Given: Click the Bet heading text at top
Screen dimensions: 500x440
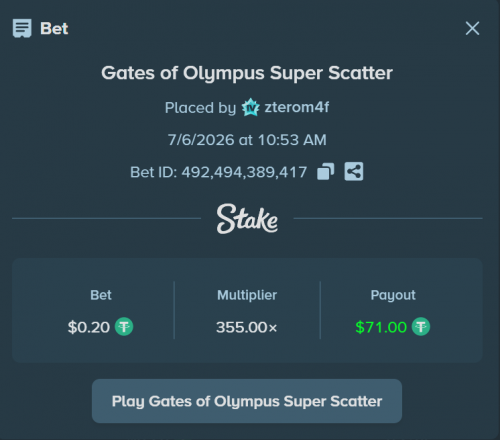Looking at the screenshot, I should [x=54, y=29].
